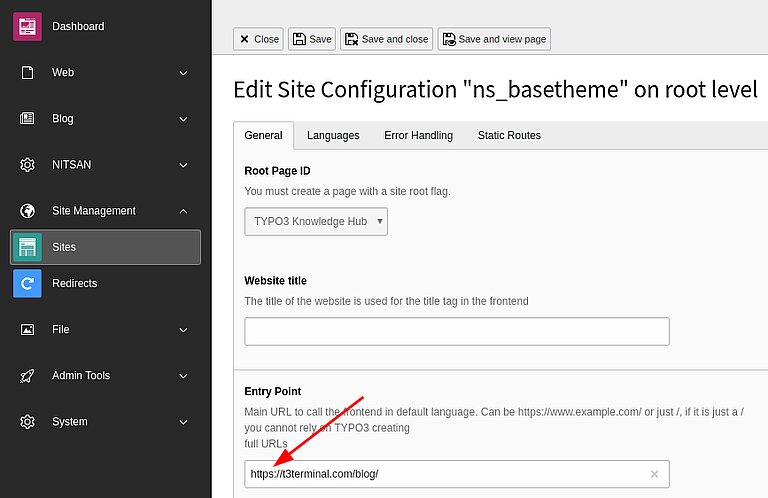The height and width of the screenshot is (498, 768).
Task: Click the Close button label
Action: click(x=266, y=39)
